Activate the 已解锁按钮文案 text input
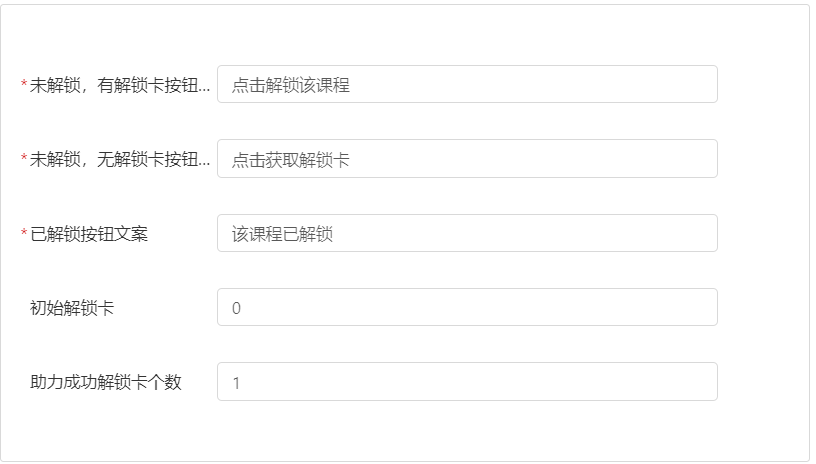The height and width of the screenshot is (464, 816). (466, 234)
